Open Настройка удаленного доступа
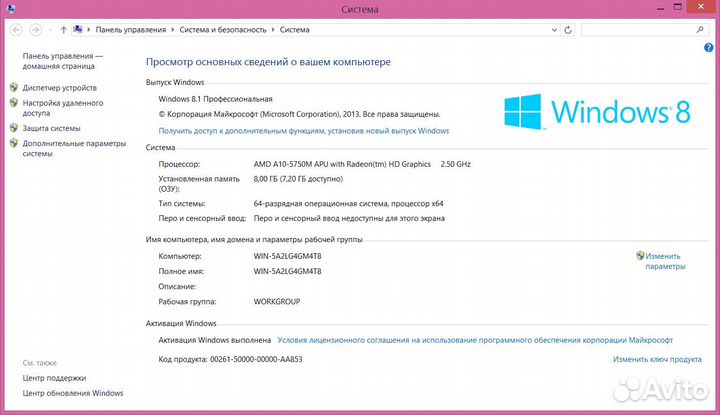 pyautogui.click(x=63, y=108)
